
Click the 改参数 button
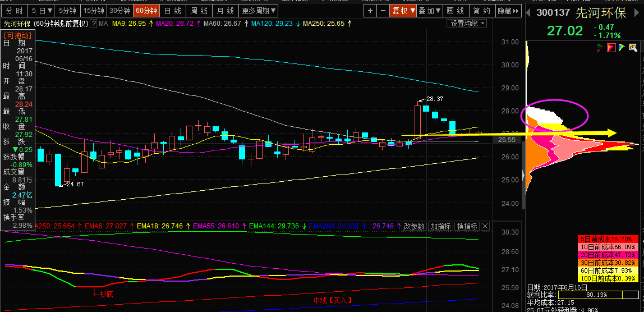(415, 226)
